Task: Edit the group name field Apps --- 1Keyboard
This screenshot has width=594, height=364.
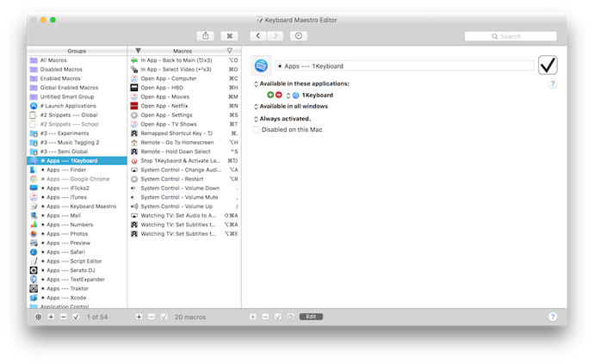Action: click(x=405, y=66)
